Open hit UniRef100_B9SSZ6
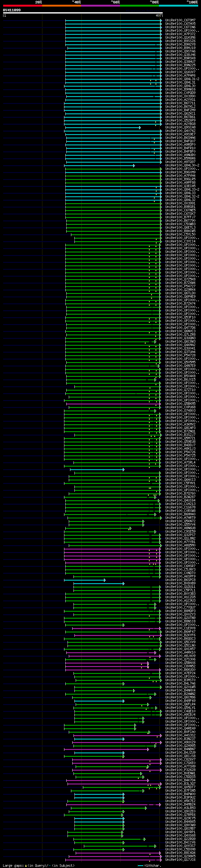The width and height of the screenshot is (201, 868). [x=180, y=41]
